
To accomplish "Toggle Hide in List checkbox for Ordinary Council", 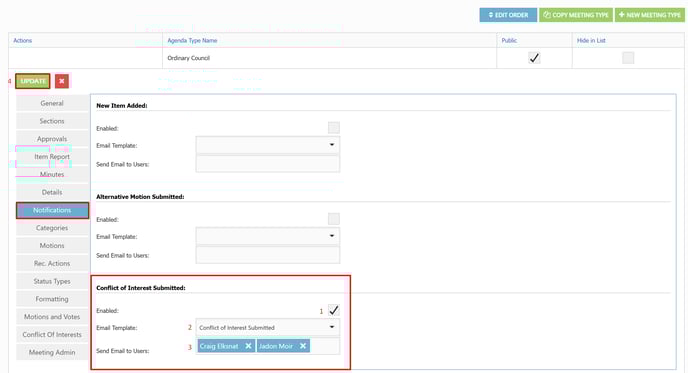I will tap(628, 58).
